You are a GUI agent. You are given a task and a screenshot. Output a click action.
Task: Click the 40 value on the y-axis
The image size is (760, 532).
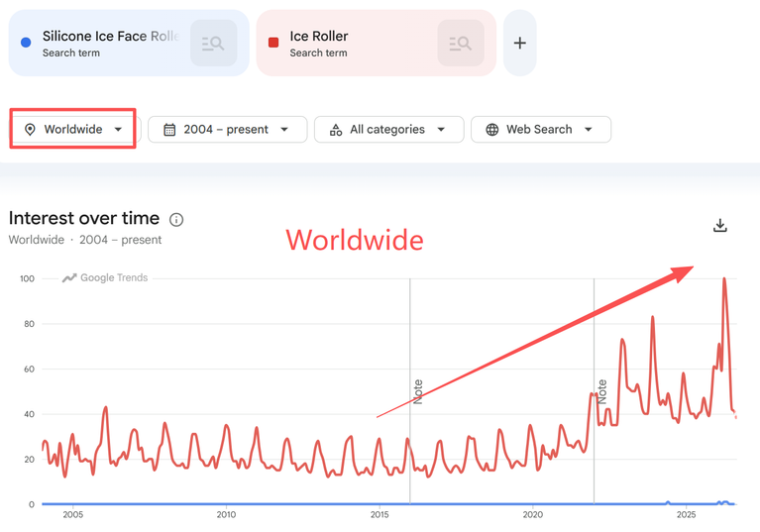click(x=29, y=414)
